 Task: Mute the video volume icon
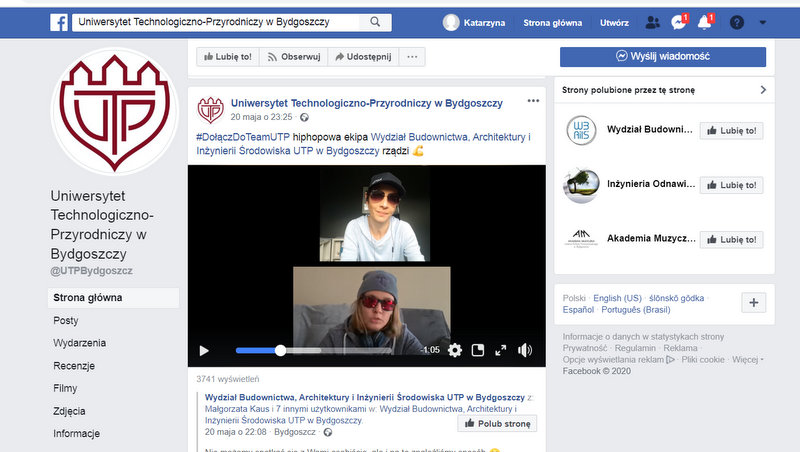click(x=525, y=350)
